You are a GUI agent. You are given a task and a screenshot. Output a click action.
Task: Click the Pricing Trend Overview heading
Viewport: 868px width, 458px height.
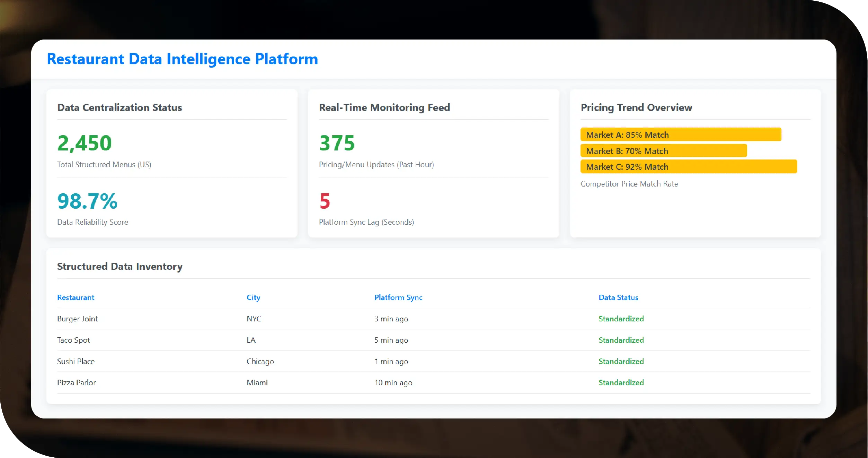click(x=636, y=107)
